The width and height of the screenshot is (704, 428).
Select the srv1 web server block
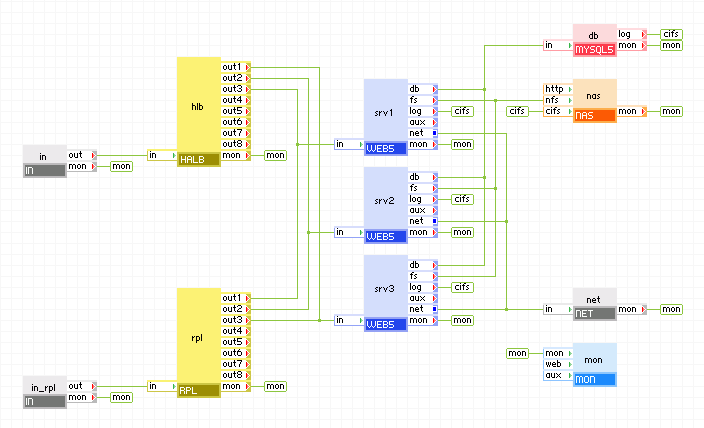[386, 110]
